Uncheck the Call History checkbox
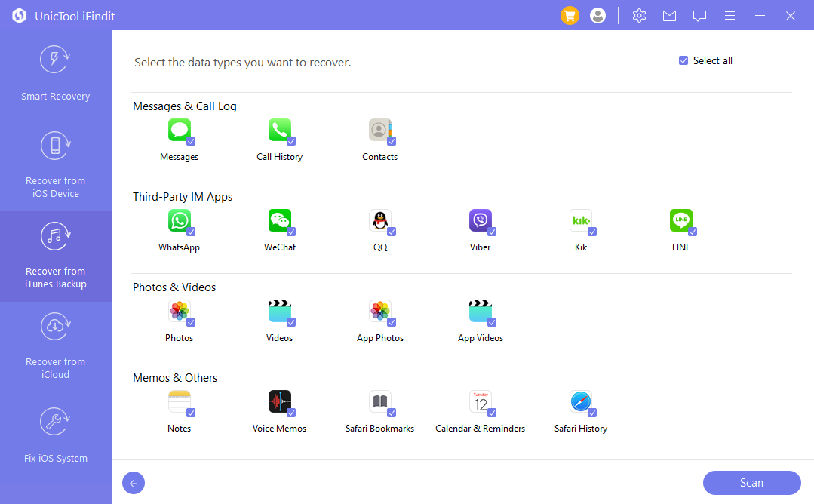814x504 pixels. 291,141
